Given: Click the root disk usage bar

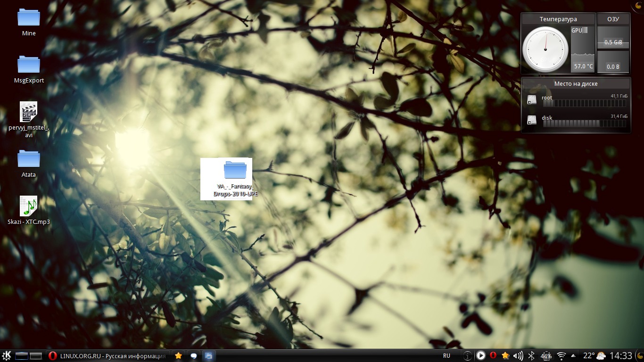Looking at the screenshot, I should click(x=584, y=103).
